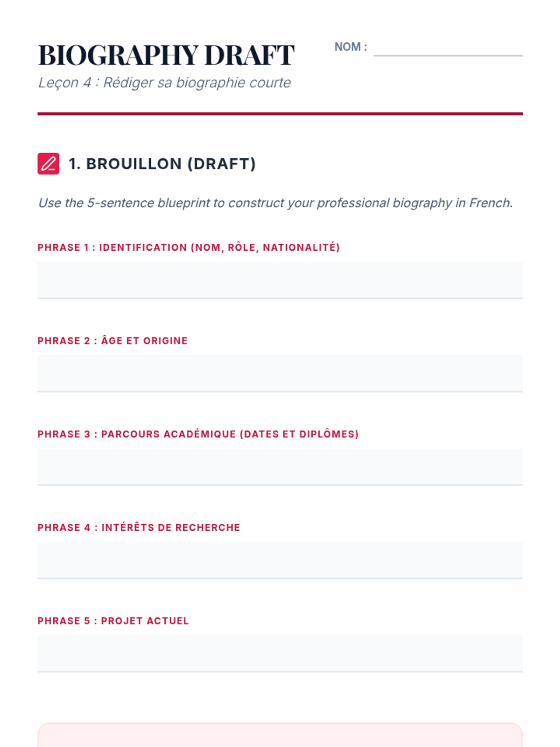Click the PHRASE 1 : IDENTIFICATION label
Image resolution: width=560 pixels, height=747 pixels.
(x=189, y=247)
